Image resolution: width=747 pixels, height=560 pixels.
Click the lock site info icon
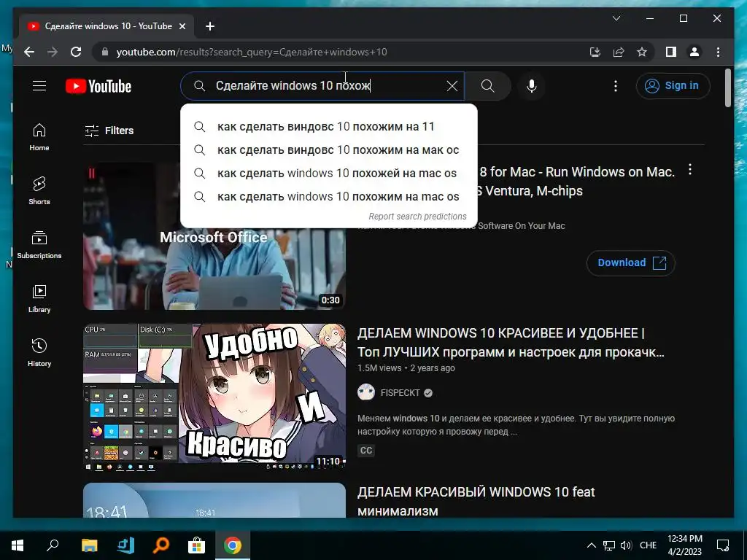tap(105, 52)
